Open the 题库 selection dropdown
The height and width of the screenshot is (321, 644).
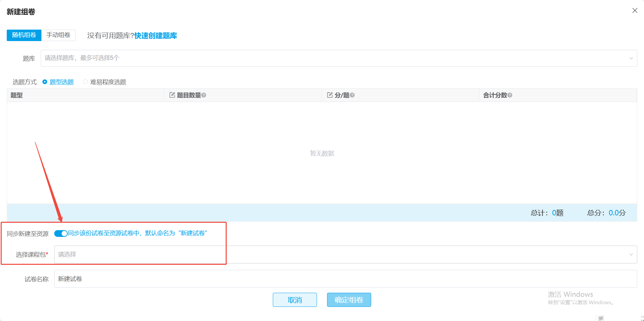tap(339, 58)
